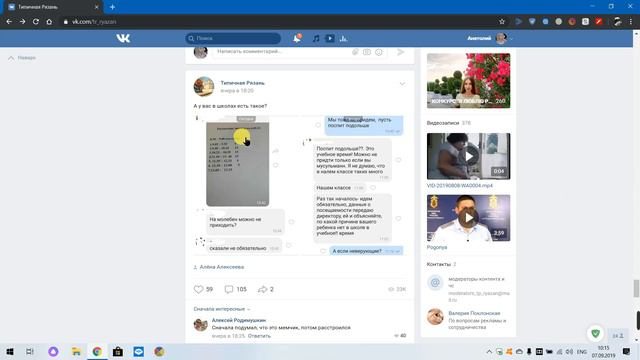640x360 pixels.
Task: Open File Explorer from the taskbar
Action: pos(76,351)
